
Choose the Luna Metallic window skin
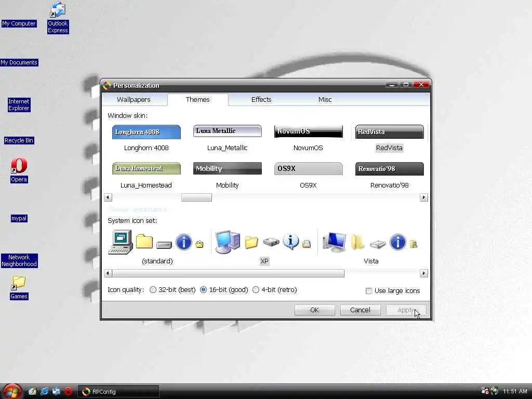tap(228, 131)
